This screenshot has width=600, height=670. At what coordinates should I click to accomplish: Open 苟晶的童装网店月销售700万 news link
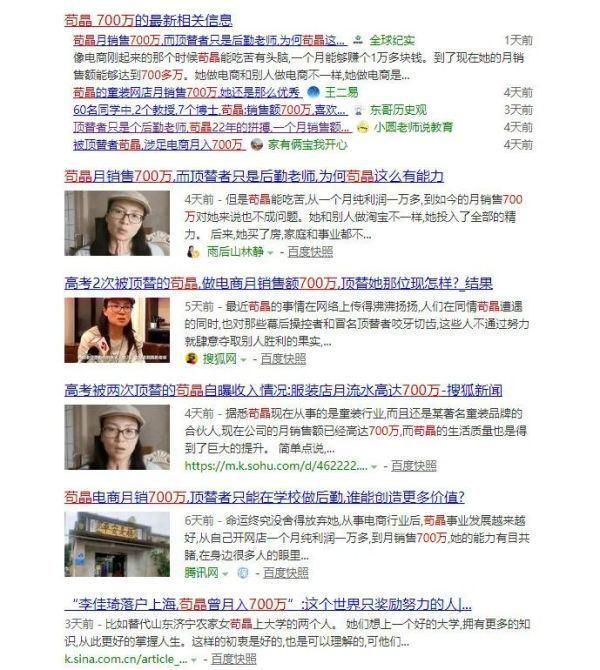pos(187,92)
